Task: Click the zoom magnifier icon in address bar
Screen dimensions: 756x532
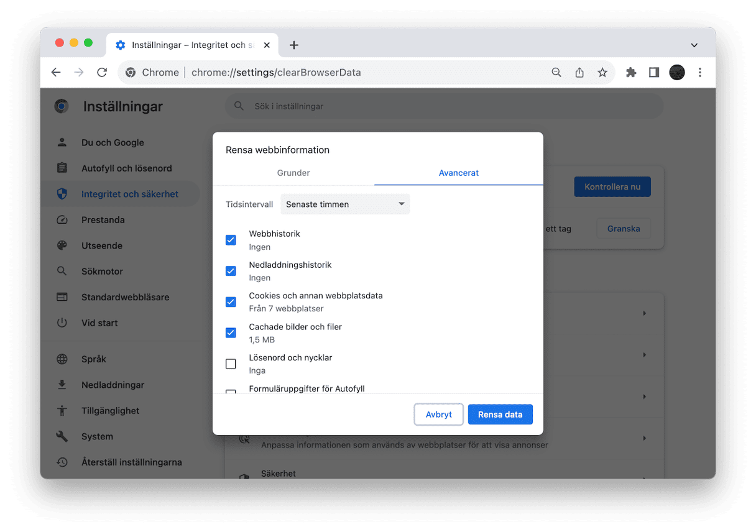Action: tap(556, 73)
